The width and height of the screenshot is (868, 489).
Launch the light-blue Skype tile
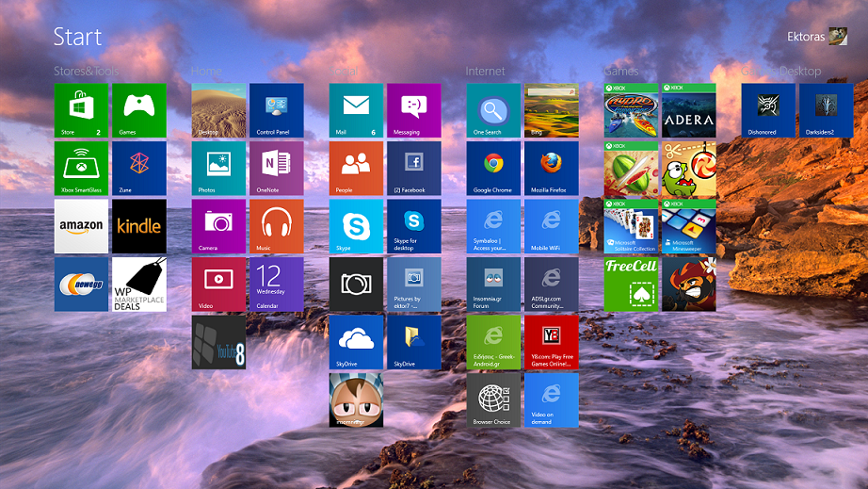point(356,226)
